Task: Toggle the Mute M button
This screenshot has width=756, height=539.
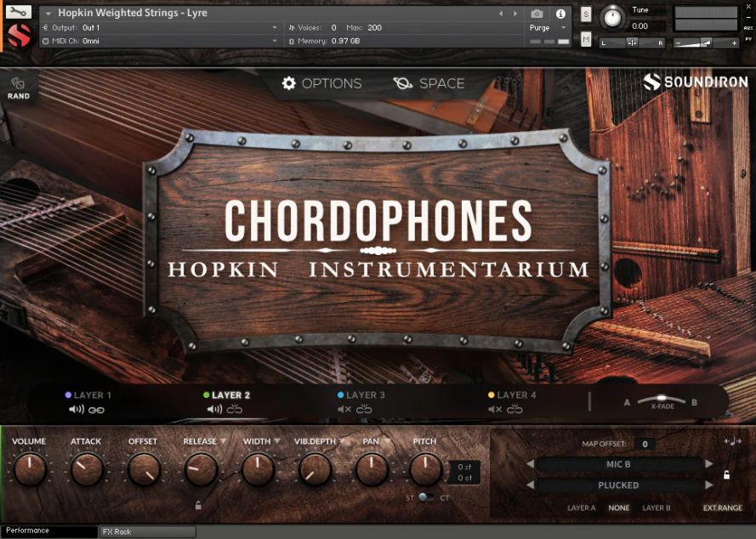Action: pyautogui.click(x=586, y=39)
